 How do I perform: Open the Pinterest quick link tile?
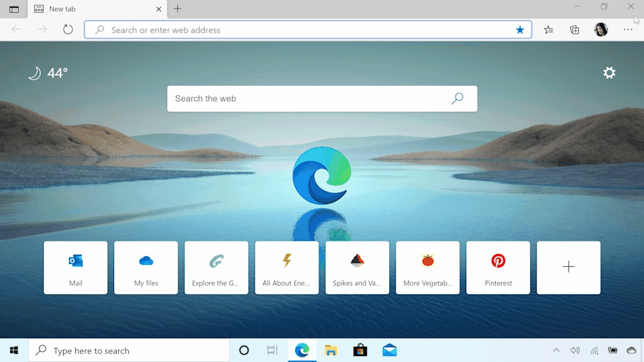[498, 267]
